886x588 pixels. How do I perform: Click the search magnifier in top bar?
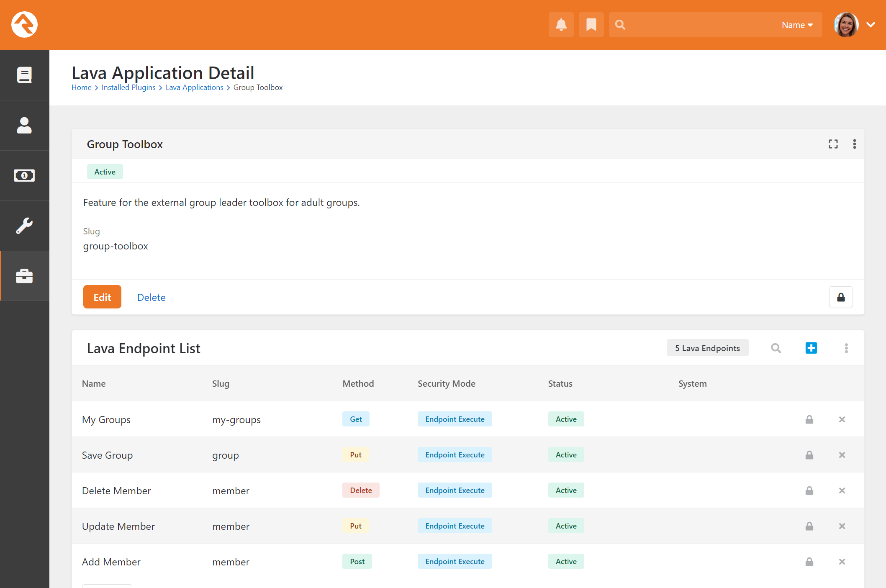click(620, 25)
